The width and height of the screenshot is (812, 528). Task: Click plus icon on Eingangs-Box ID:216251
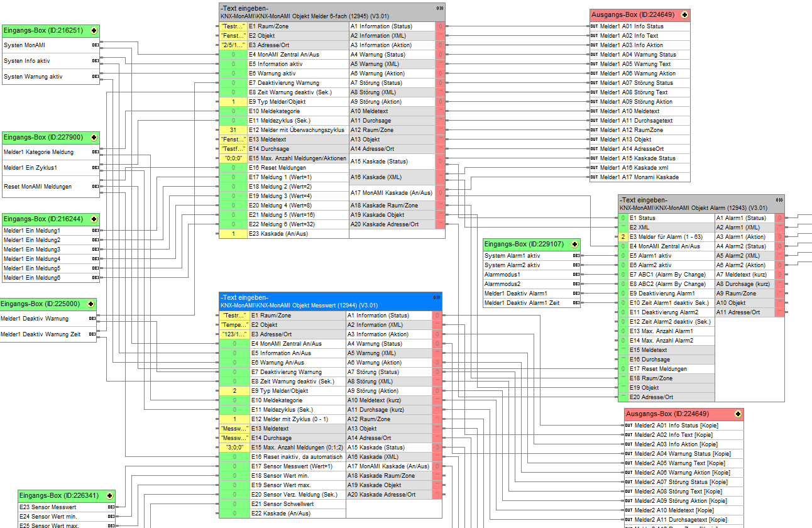[94, 30]
